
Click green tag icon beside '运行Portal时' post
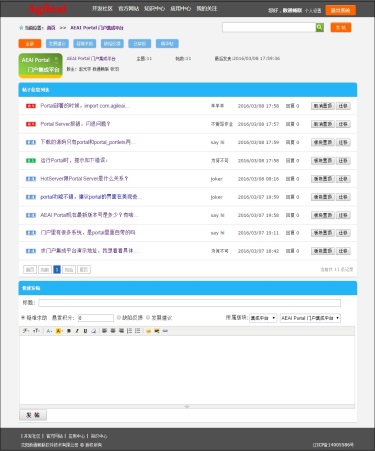(31, 160)
